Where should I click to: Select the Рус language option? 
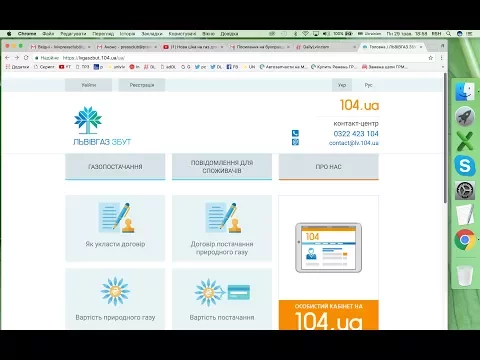click(368, 85)
